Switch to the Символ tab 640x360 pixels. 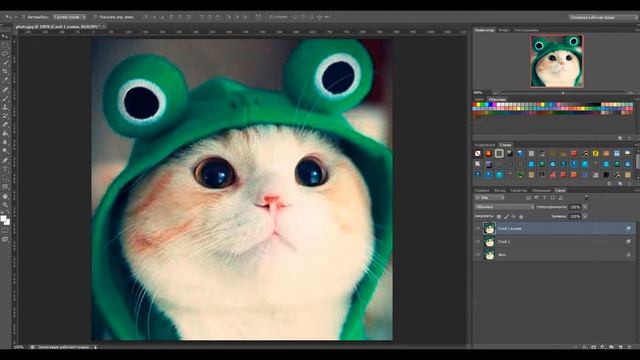click(x=482, y=190)
